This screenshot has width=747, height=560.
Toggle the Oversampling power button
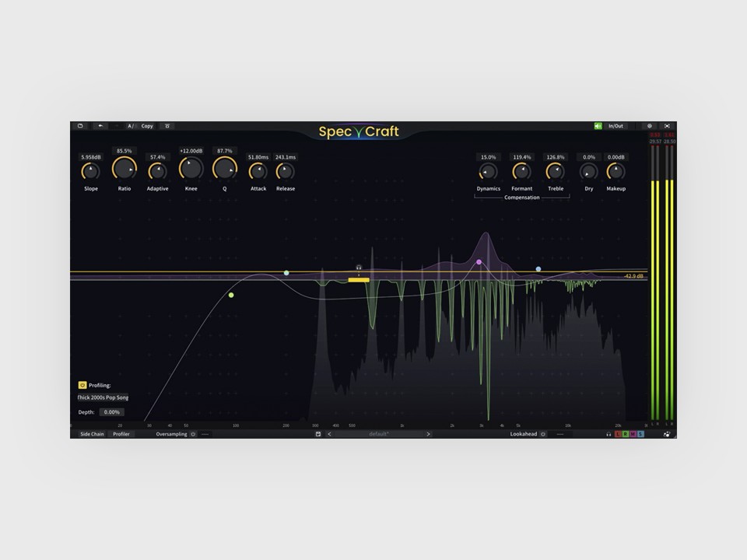click(194, 434)
